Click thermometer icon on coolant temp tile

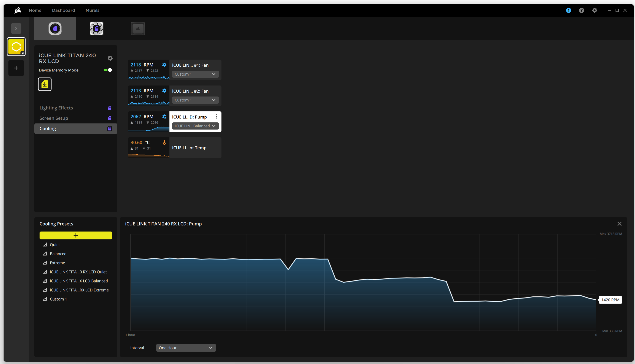click(x=164, y=142)
